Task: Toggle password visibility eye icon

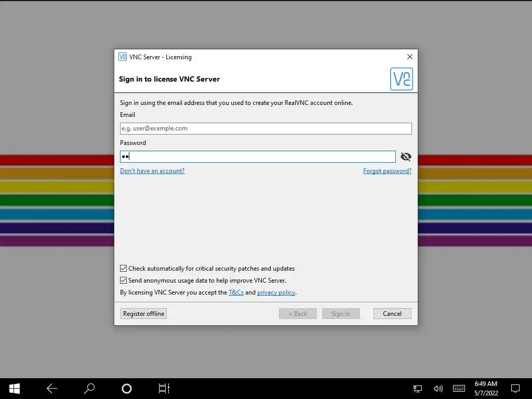Action: (406, 157)
